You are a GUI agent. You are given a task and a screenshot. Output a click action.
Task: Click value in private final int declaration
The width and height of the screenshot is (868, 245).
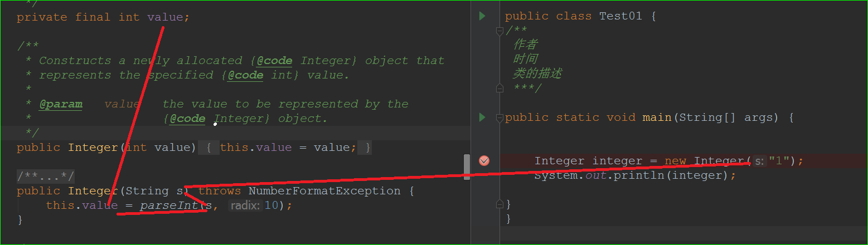pos(165,17)
